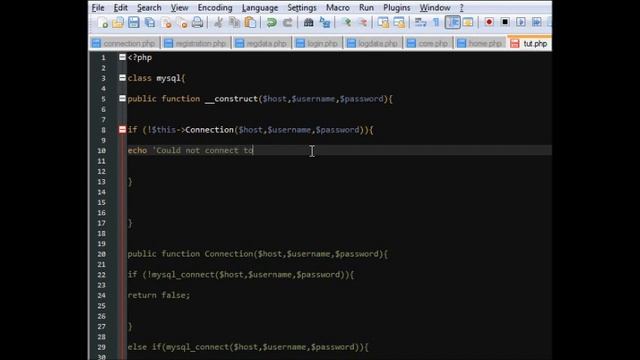Open the ? help menu
Image resolution: width=640 pixels, height=360 pixels.
pyautogui.click(x=462, y=8)
